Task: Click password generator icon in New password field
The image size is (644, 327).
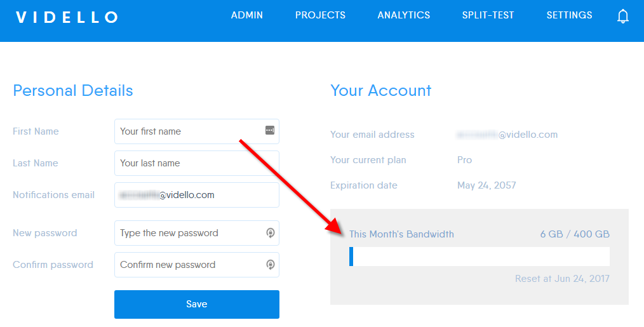Action: (270, 233)
